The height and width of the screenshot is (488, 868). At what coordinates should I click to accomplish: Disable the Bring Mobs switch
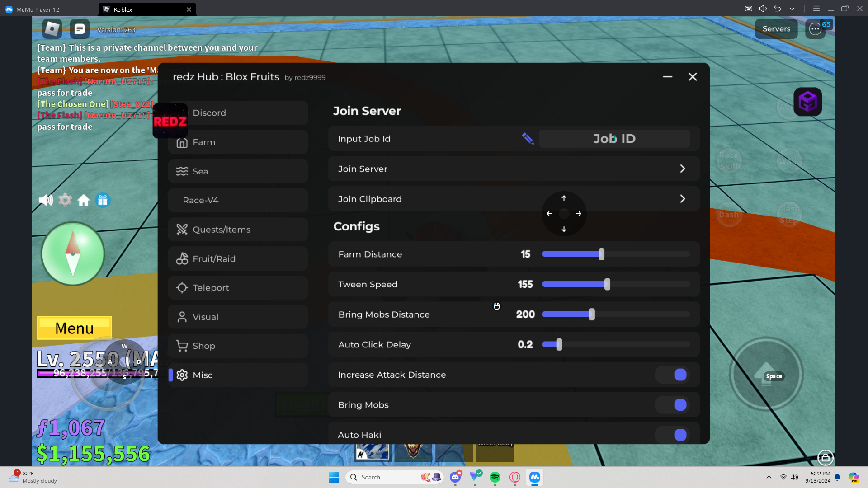point(672,405)
